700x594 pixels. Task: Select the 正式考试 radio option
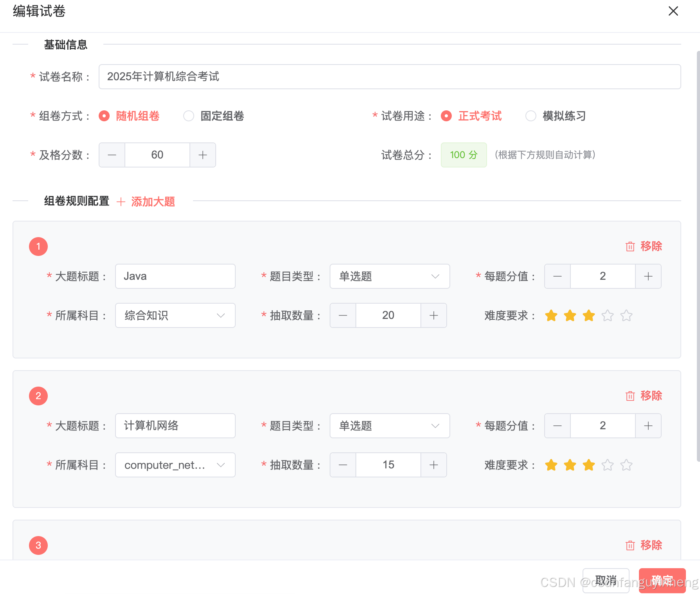point(471,116)
